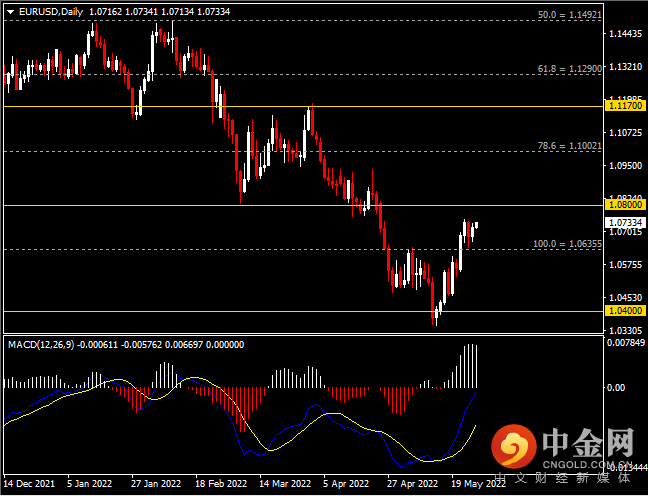The image size is (648, 496).
Task: Click the MACD zero level 0.00 label
Action: coord(616,388)
